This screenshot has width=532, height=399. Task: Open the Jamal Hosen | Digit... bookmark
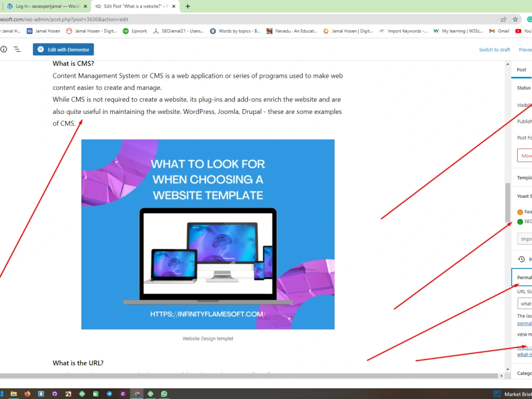pos(348,31)
